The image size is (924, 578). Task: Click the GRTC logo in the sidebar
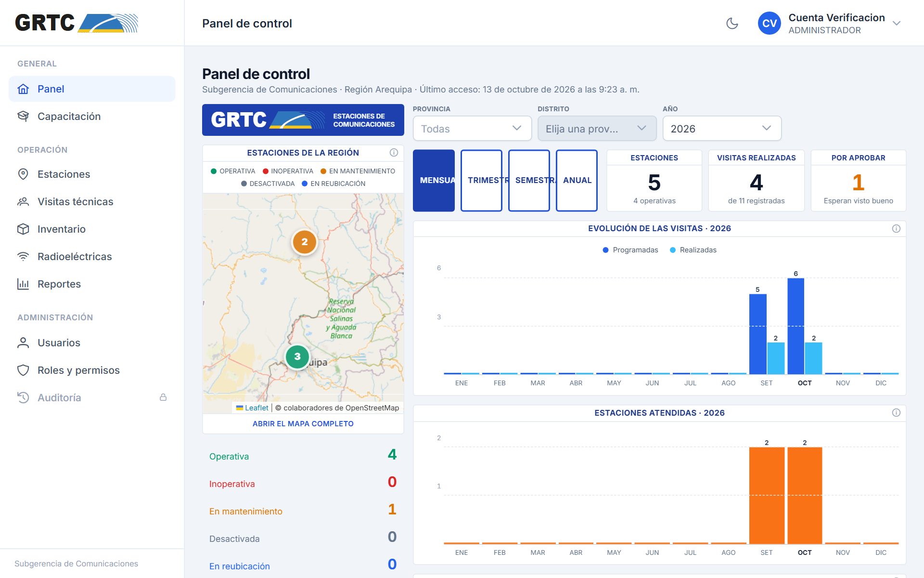click(77, 23)
